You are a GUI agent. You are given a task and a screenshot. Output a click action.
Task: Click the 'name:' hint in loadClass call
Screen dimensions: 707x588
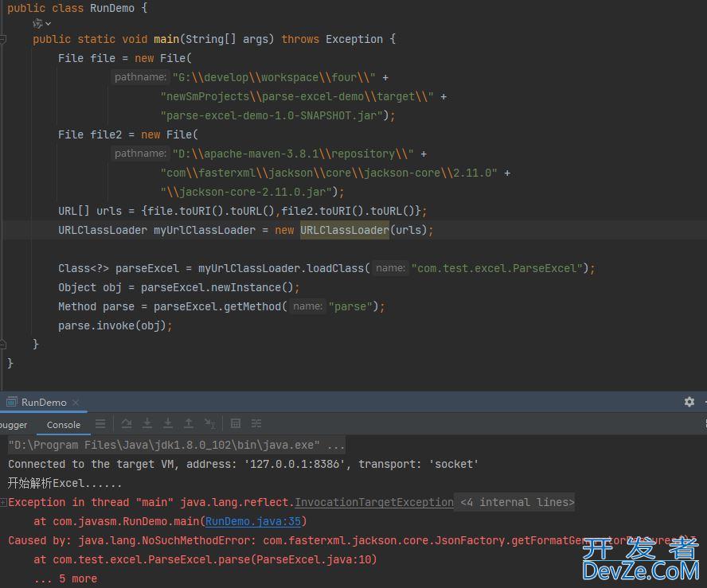click(x=390, y=268)
